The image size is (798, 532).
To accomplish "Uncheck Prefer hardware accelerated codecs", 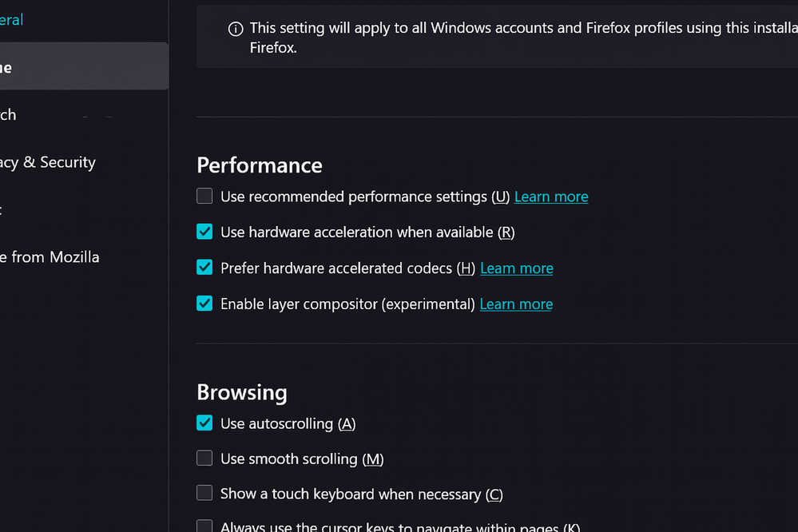I will 204,268.
